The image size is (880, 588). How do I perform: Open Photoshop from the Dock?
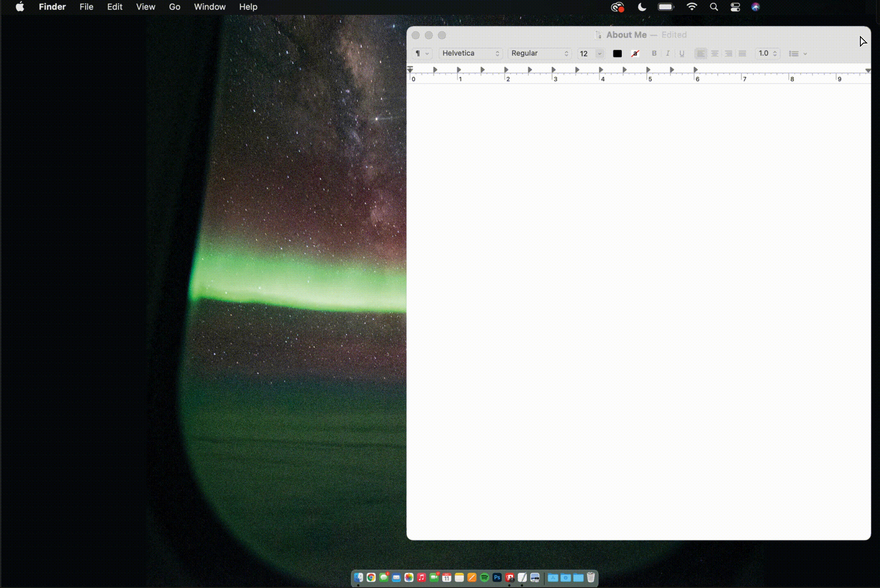click(497, 577)
